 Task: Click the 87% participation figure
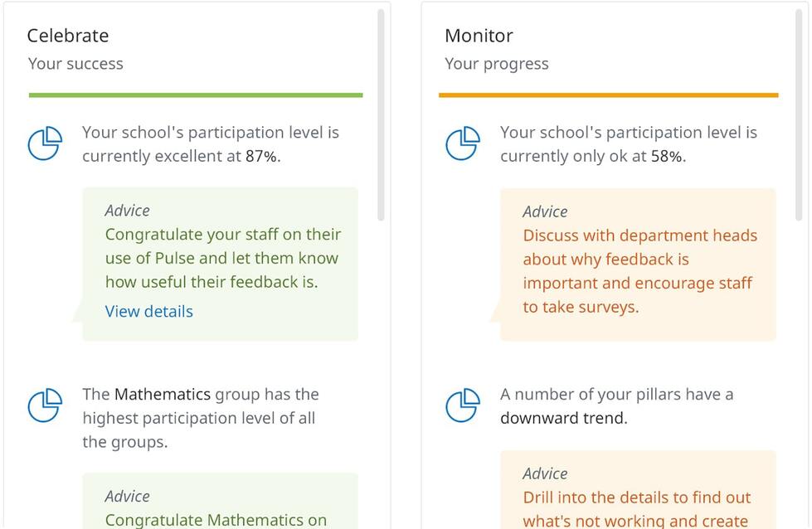click(x=263, y=156)
